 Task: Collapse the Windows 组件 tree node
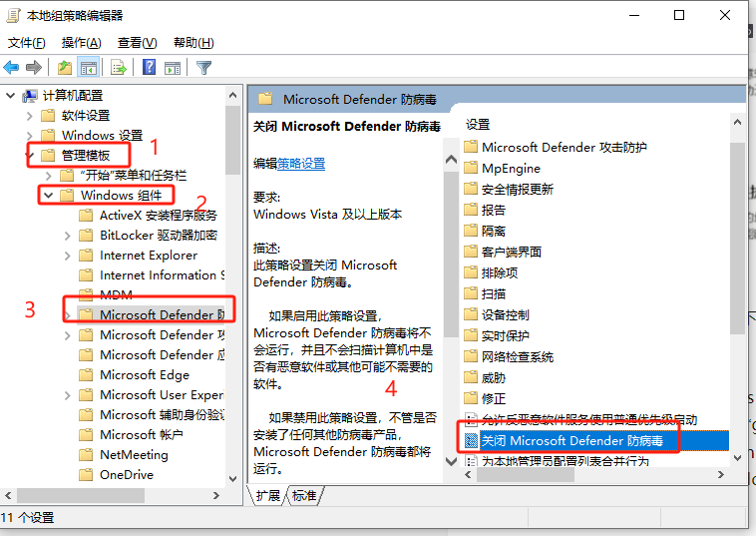pyautogui.click(x=48, y=196)
